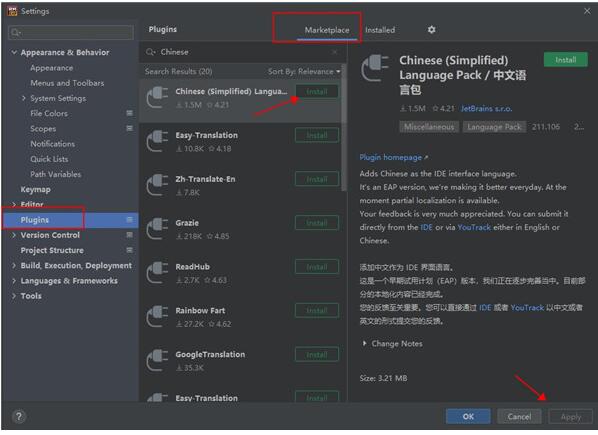The image size is (598, 435).
Task: Open the YouTrack link in English description
Action: pos(474,227)
